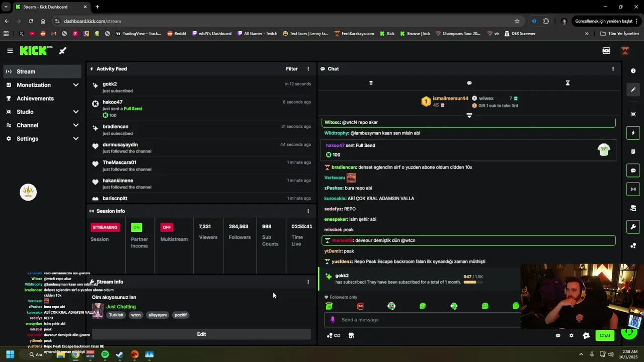Open Steam from the taskbar
Screen dimensions: 644x362
tap(119, 354)
